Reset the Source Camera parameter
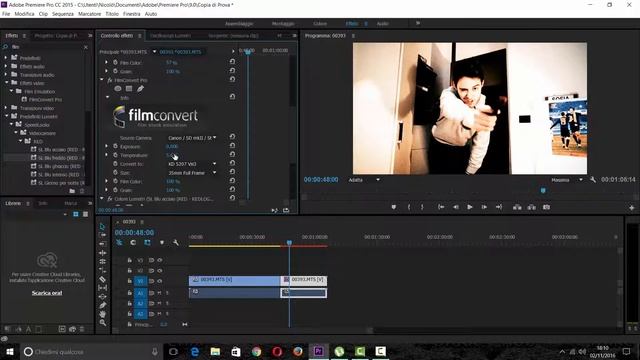The width and height of the screenshot is (640, 360). [232, 137]
